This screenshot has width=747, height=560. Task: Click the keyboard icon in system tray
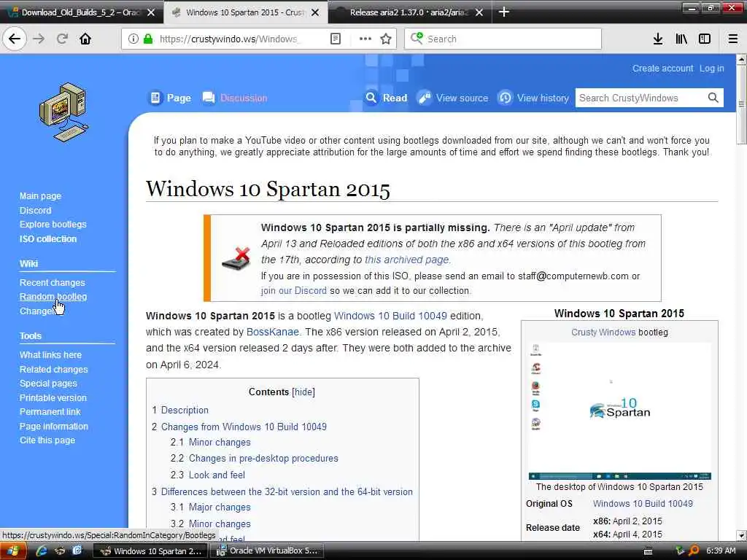pyautogui.click(x=648, y=551)
